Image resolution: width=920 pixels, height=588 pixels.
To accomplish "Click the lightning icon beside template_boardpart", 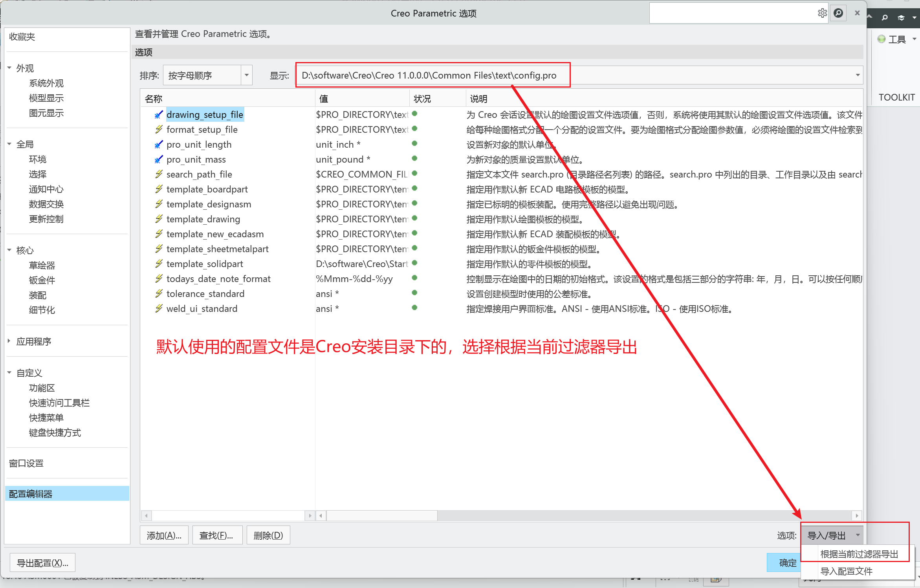I will pyautogui.click(x=159, y=189).
